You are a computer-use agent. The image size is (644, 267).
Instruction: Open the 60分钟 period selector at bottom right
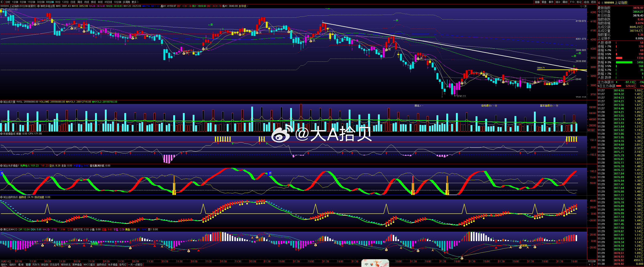[592, 261]
